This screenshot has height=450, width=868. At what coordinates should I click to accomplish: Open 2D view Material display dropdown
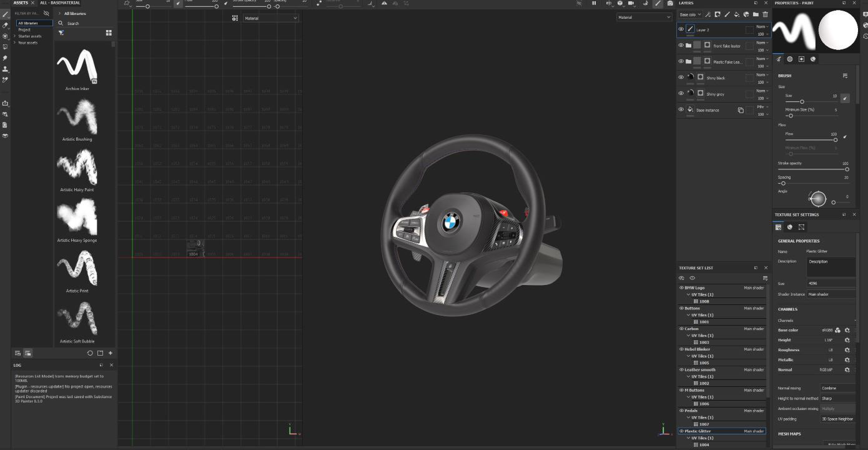(270, 18)
